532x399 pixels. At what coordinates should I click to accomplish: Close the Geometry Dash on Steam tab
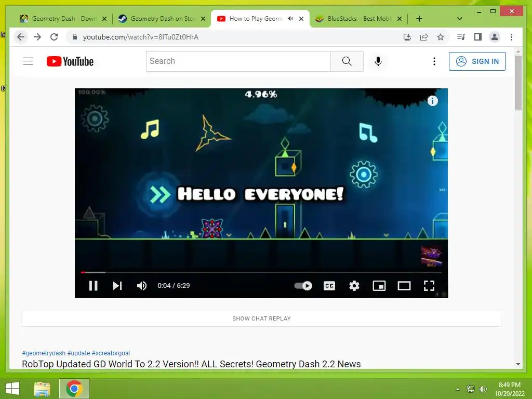click(203, 19)
